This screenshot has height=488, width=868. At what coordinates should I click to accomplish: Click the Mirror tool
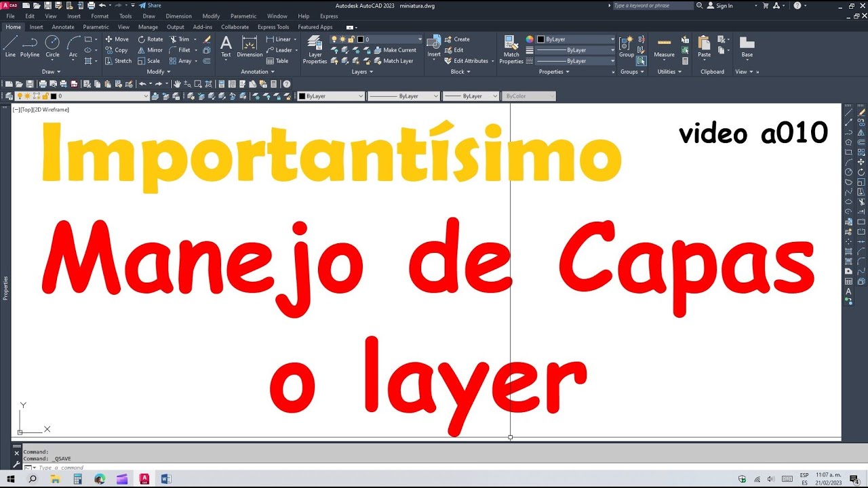(x=151, y=50)
